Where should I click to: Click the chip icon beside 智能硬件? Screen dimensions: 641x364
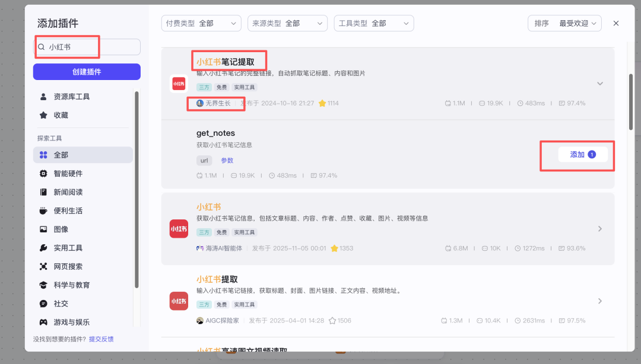tap(43, 174)
